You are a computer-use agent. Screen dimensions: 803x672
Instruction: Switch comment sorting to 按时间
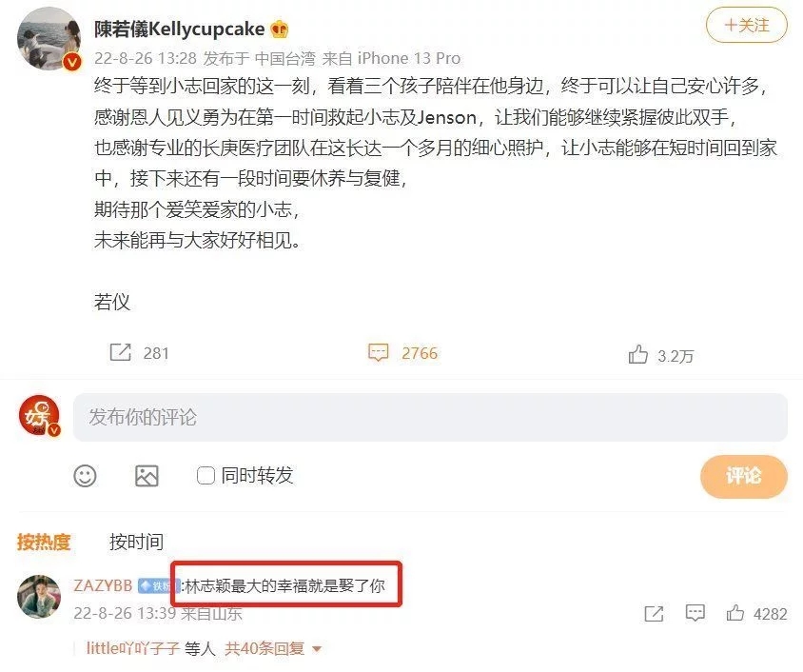click(x=136, y=542)
